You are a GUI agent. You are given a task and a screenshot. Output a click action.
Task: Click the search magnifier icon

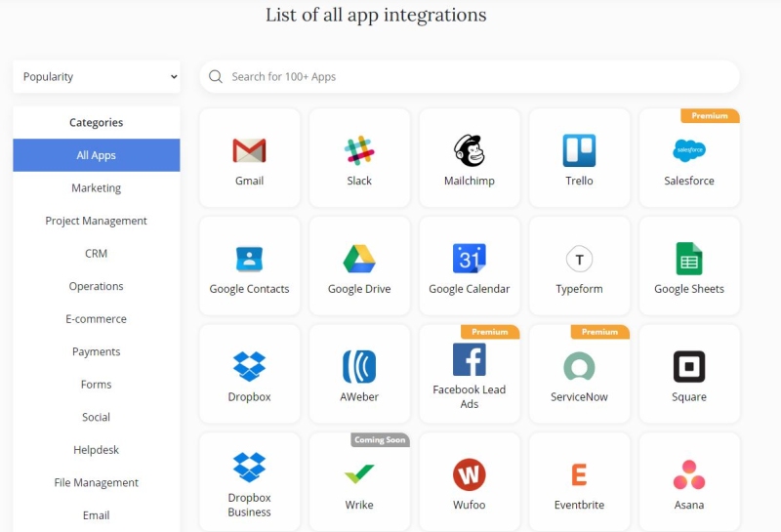[x=216, y=77]
